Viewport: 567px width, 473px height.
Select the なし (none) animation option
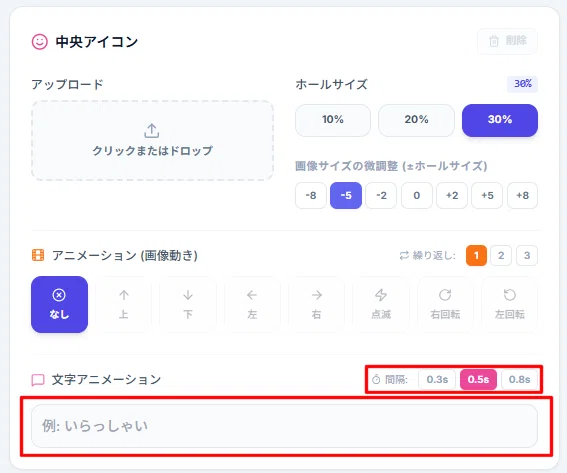(59, 304)
